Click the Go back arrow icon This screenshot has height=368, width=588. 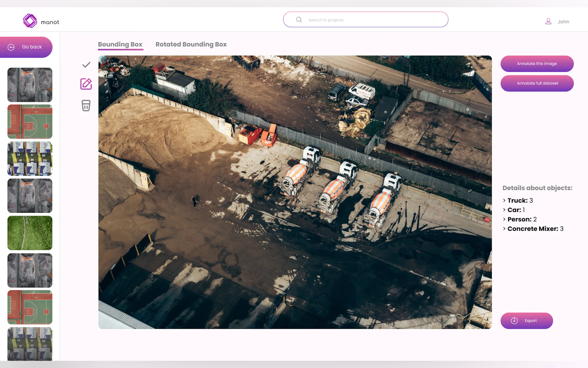point(11,47)
